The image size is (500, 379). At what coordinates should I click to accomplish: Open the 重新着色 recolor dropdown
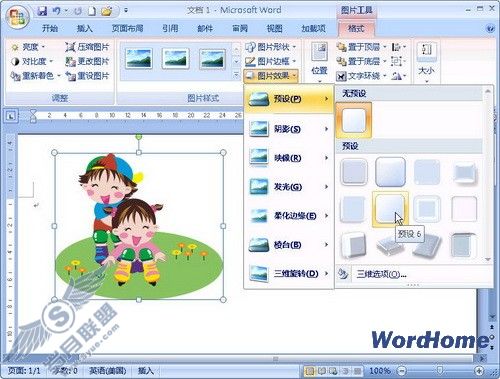tap(35, 76)
